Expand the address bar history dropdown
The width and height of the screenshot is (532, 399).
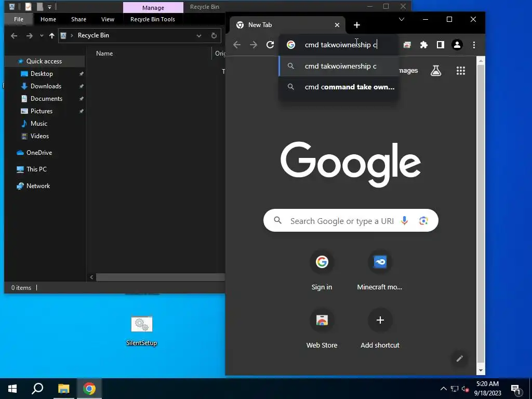pos(199,35)
